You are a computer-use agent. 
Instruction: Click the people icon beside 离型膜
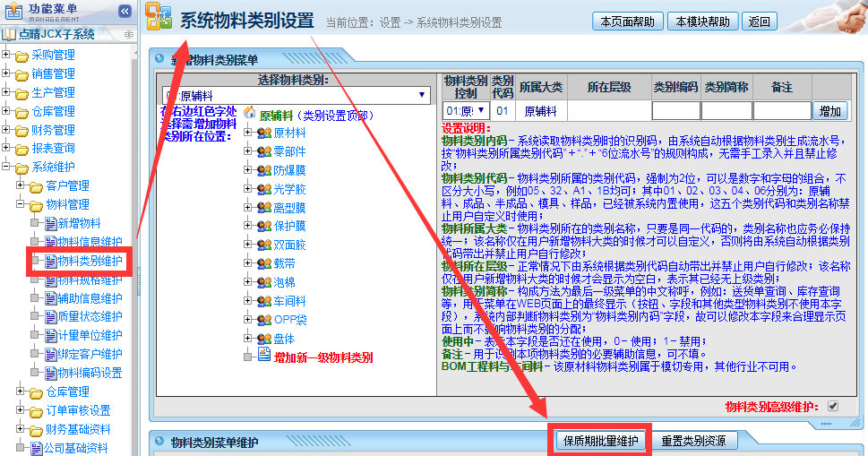pos(264,208)
